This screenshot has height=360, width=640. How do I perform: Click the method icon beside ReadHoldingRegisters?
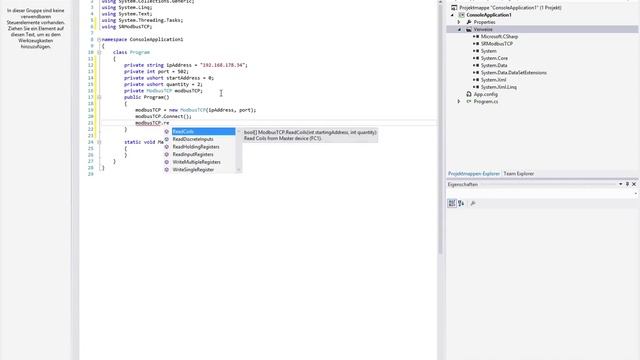click(x=167, y=147)
